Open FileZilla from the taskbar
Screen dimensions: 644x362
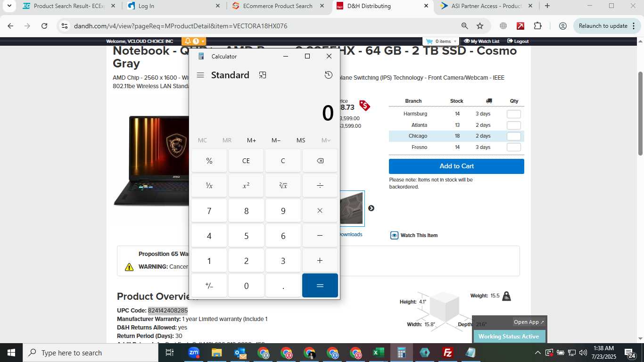(447, 353)
